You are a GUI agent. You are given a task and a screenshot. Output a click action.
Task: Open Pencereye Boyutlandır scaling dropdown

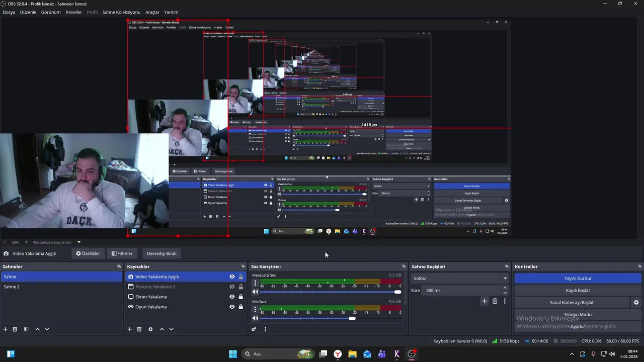pyautogui.click(x=56, y=242)
